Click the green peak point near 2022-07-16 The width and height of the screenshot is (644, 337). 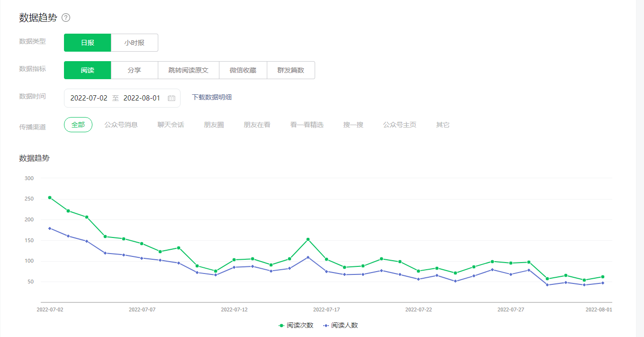tap(308, 239)
